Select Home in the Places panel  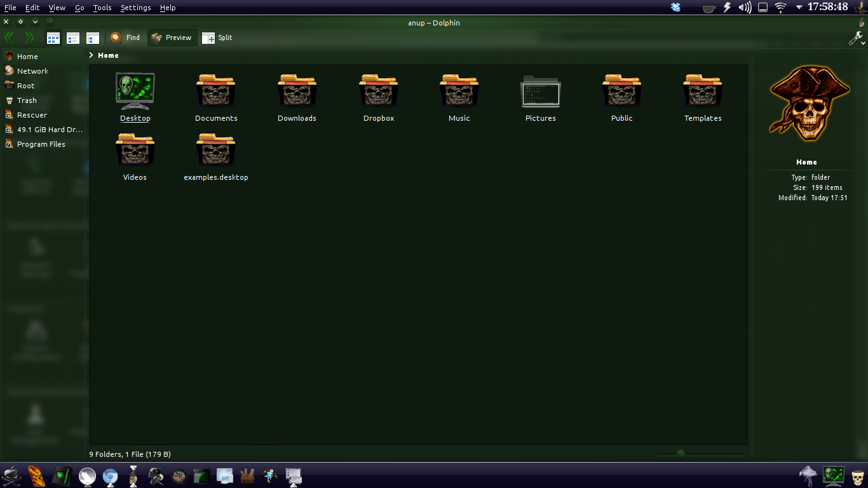pos(43,57)
